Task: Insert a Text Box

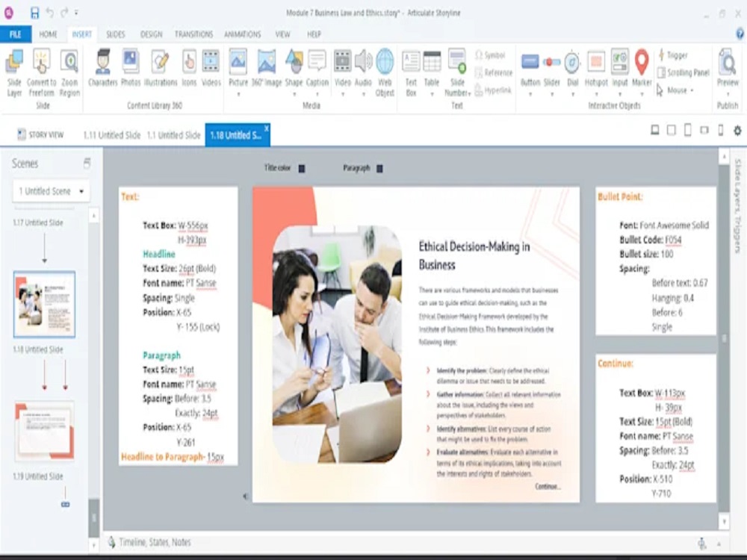Action: (411, 73)
